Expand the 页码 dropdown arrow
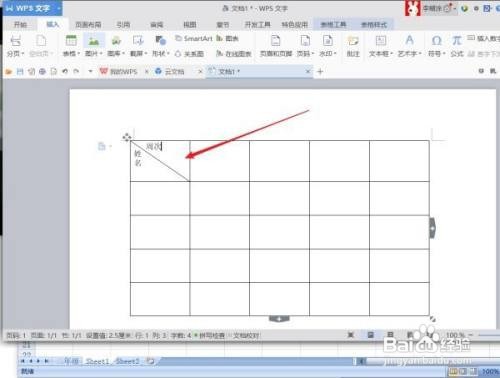 pos(313,54)
